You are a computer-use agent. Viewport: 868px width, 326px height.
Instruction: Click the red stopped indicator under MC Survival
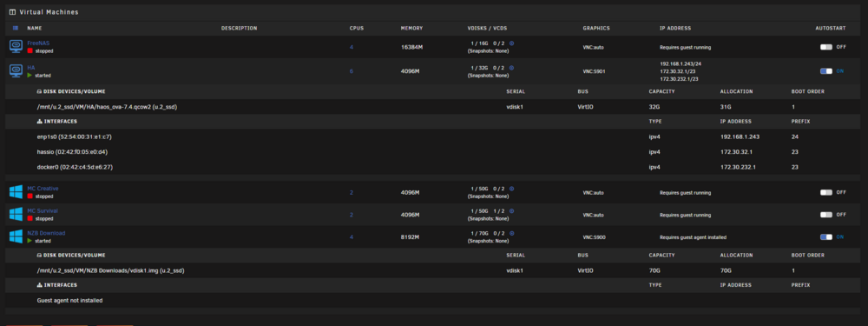(x=30, y=218)
